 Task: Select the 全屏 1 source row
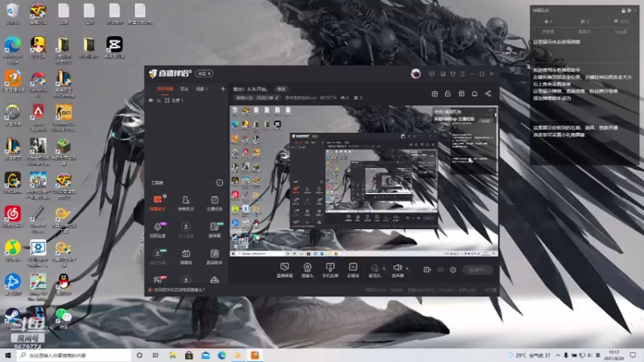(187, 100)
